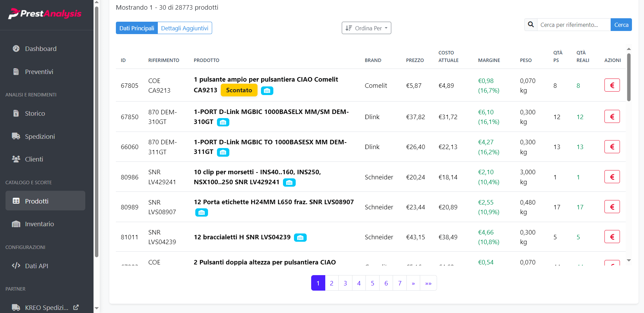The height and width of the screenshot is (313, 644).
Task: Switch to the Dettagli Aggiuntivi tab
Action: 185,28
